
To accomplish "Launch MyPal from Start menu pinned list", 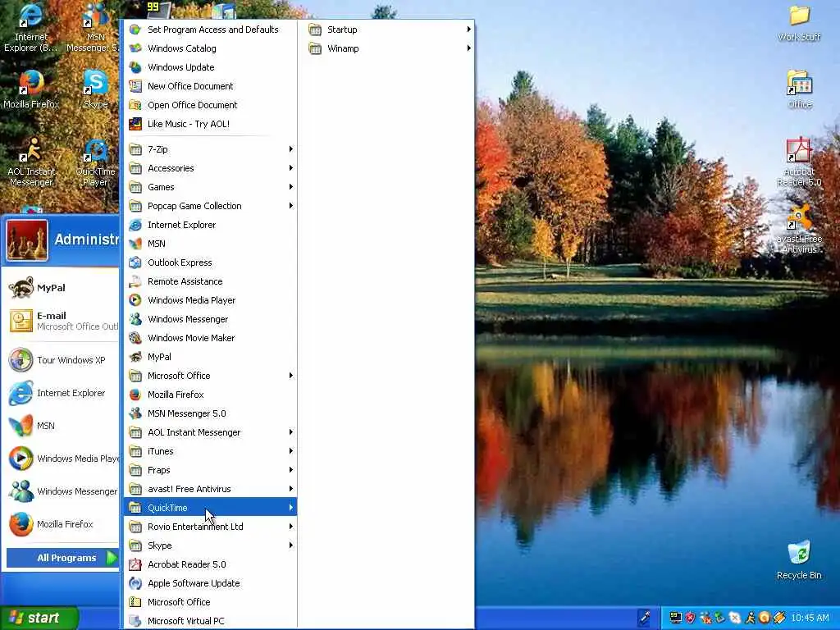I will pos(59,288).
